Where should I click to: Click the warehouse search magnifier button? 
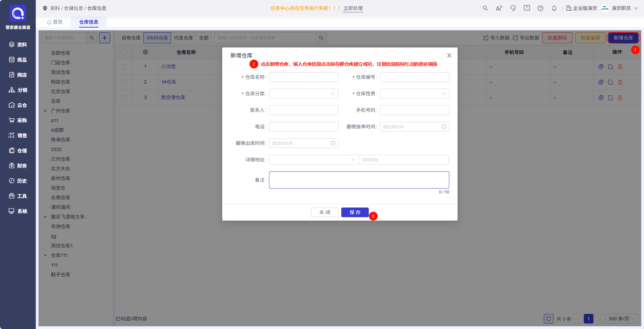[x=321, y=38]
